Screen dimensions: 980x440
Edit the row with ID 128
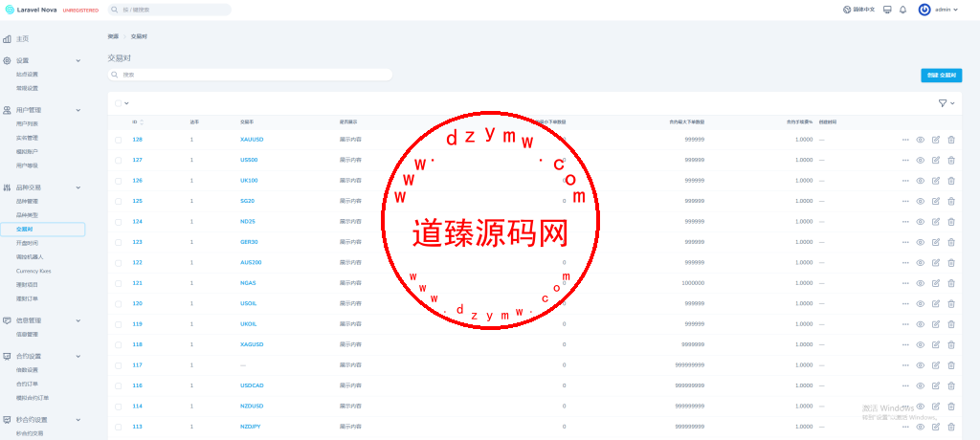[936, 140]
